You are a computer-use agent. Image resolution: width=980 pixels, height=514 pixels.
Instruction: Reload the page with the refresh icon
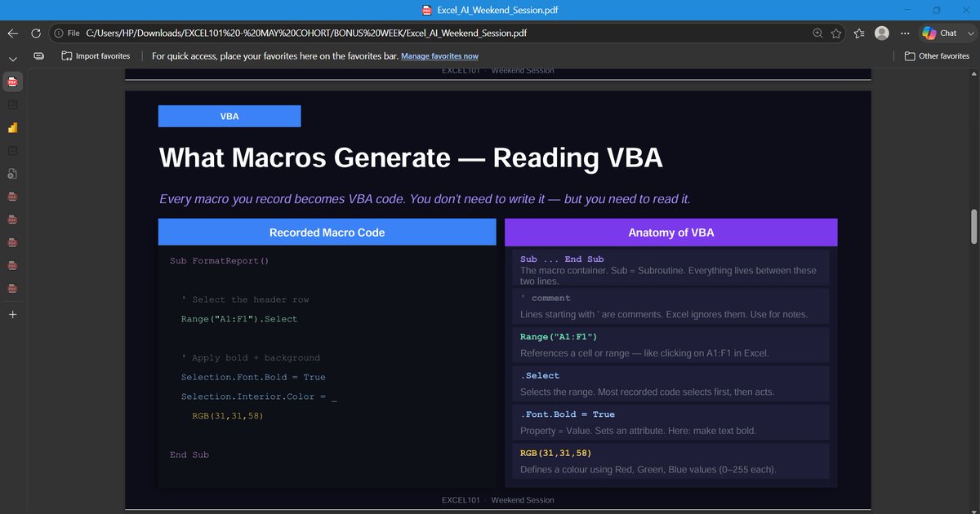click(x=35, y=33)
